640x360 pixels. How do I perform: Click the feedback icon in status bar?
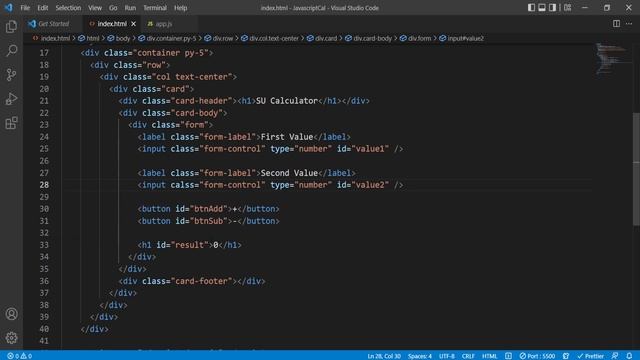[x=615, y=356]
